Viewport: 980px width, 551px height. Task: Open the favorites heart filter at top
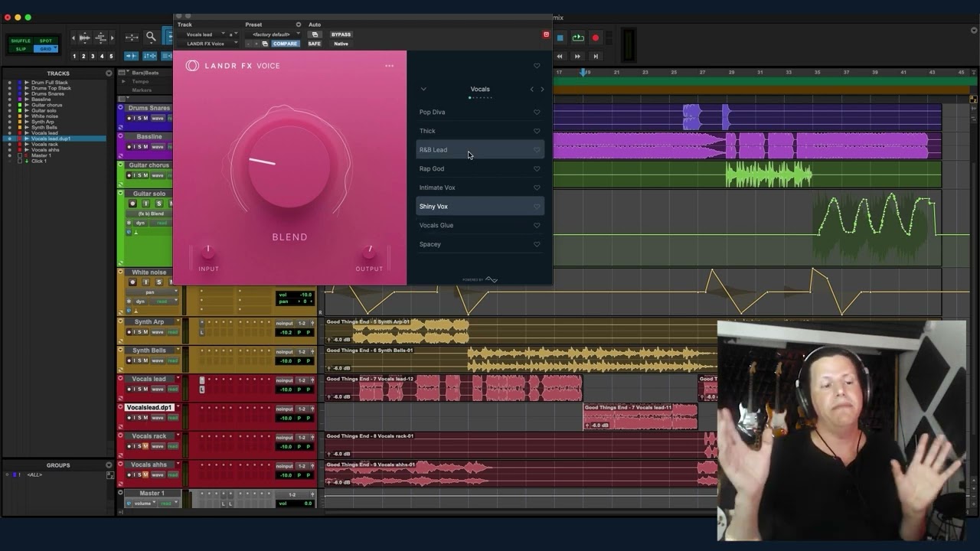(537, 66)
